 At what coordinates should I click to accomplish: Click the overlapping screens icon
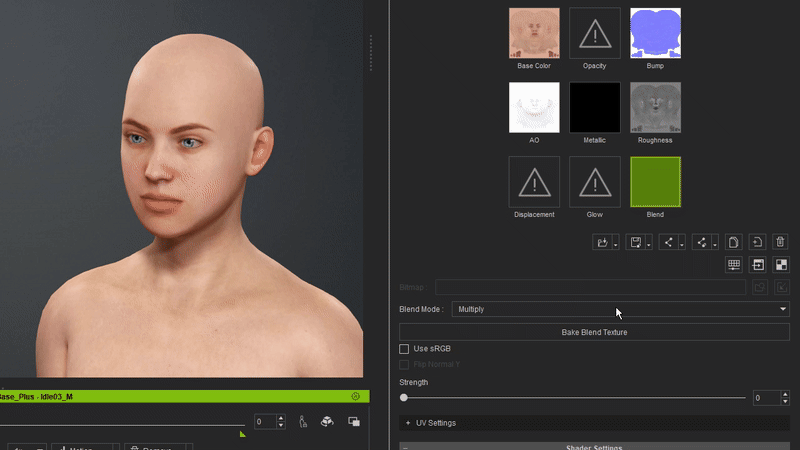point(354,421)
